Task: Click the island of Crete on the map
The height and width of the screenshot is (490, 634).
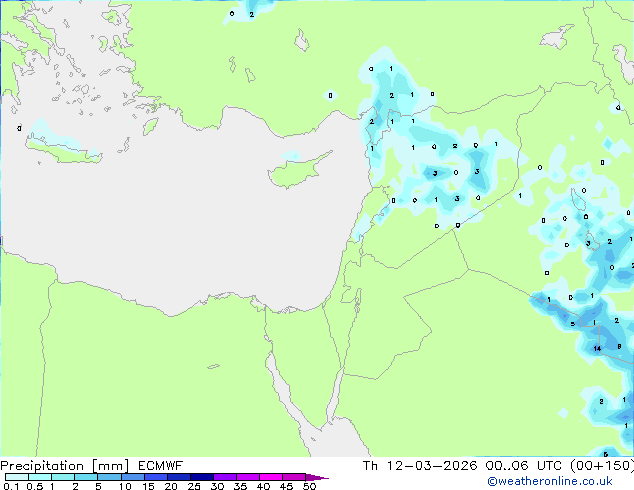Action: coord(65,150)
